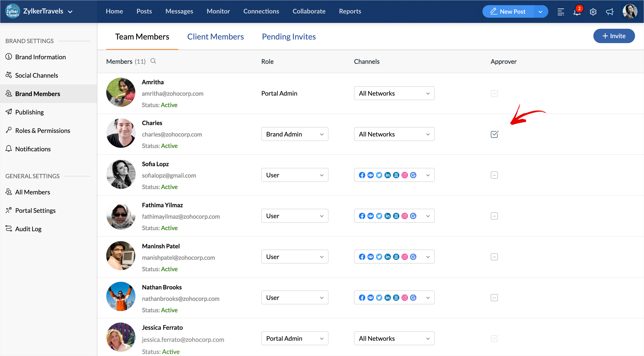Toggle approver checkbox for Maninsh Patel
Screen dimensions: 644x356
494,257
